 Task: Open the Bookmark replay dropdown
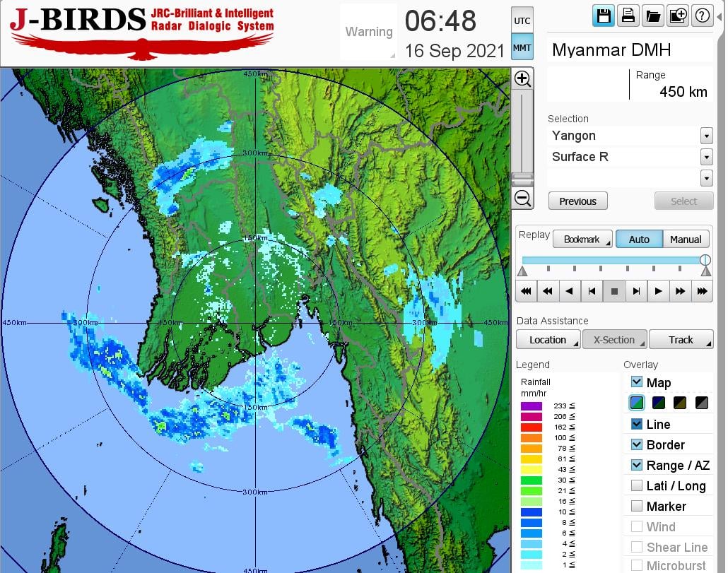pyautogui.click(x=582, y=240)
